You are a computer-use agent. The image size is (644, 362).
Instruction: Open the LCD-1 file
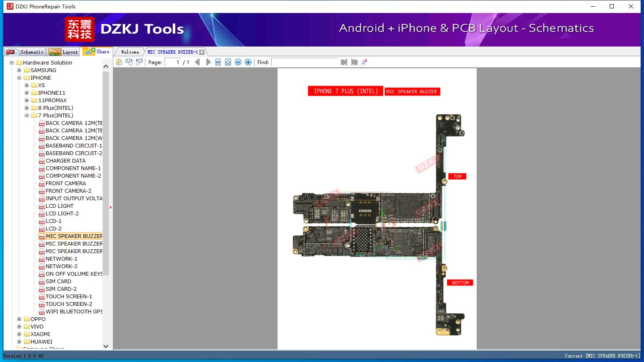[x=54, y=221]
